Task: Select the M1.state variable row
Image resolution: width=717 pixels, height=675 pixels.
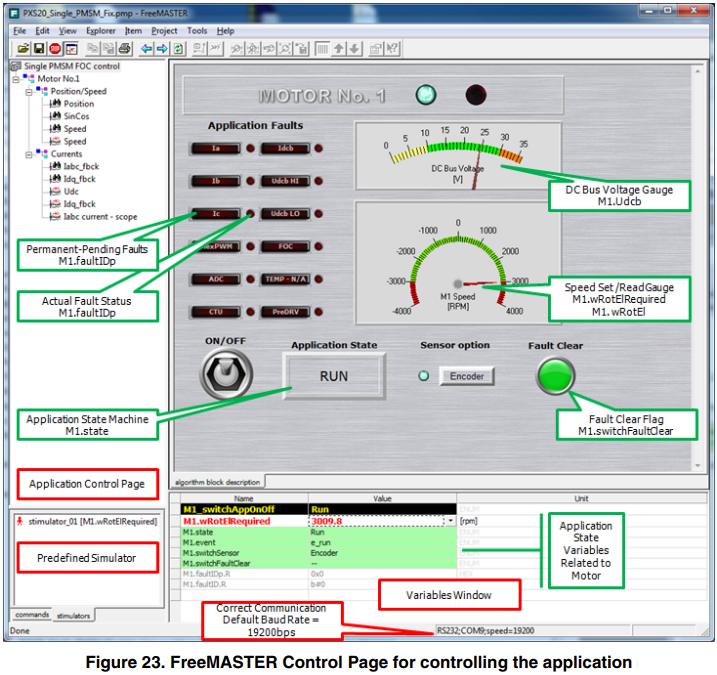Action: [319, 532]
